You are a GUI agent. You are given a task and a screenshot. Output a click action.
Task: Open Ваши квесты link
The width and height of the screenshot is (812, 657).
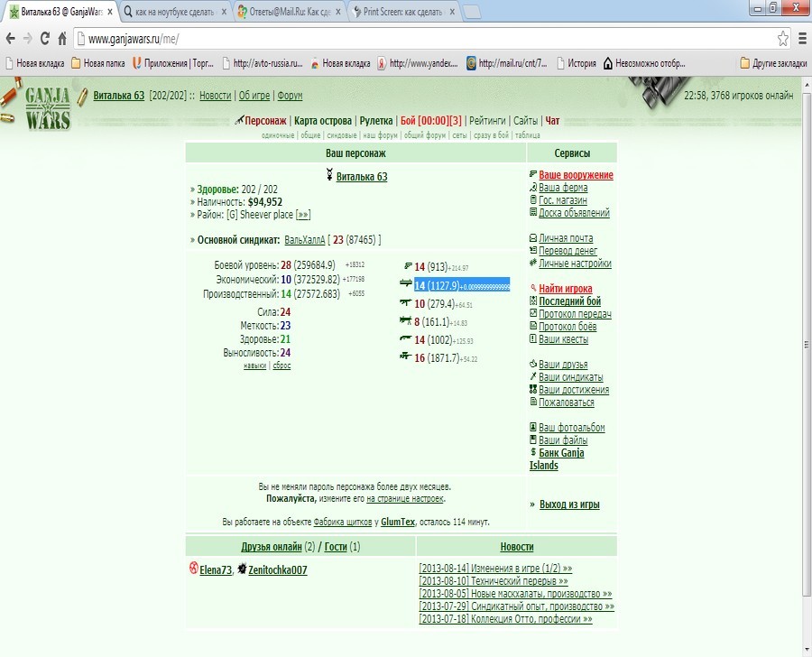click(563, 338)
